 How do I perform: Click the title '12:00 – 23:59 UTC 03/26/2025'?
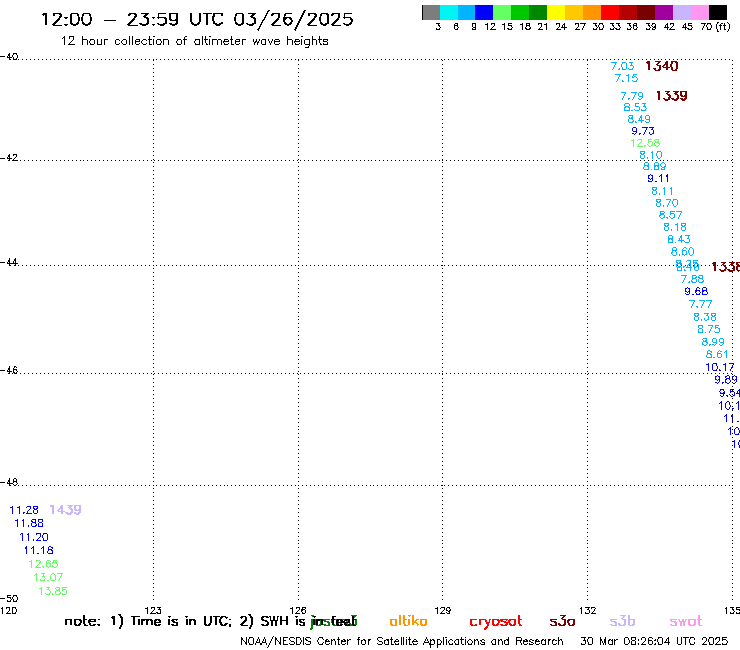[197, 19]
